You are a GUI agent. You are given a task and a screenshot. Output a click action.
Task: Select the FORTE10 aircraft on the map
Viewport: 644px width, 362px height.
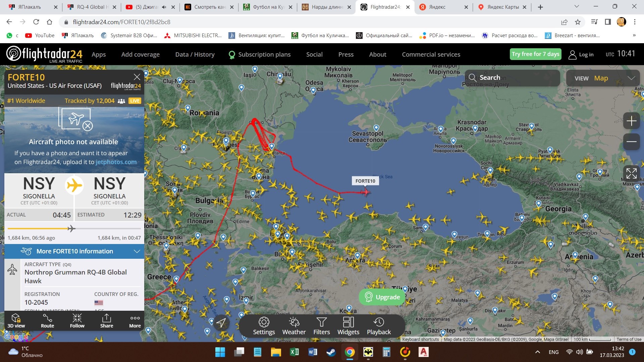tap(366, 192)
